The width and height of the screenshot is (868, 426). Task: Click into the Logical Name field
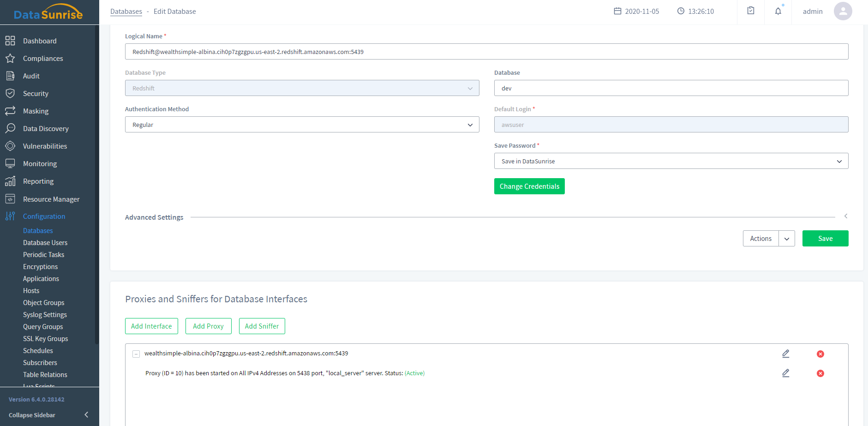pos(486,52)
